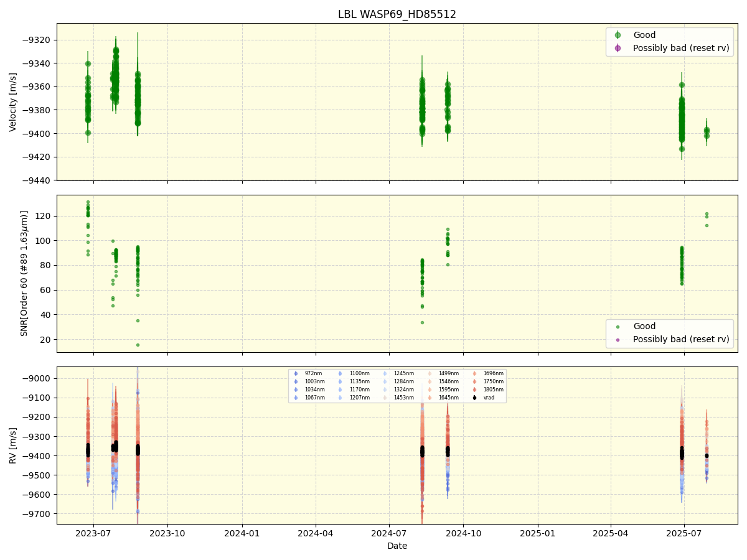
Task: Click the 1805nm legend marker
Action: tap(474, 390)
